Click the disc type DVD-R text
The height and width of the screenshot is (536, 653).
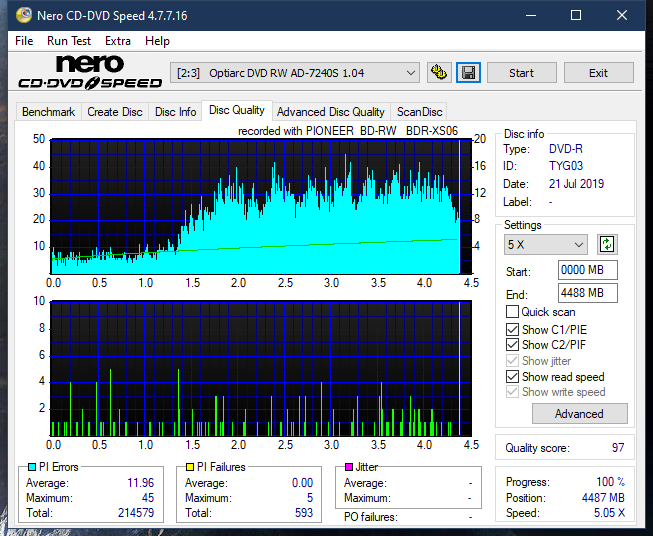(566, 149)
